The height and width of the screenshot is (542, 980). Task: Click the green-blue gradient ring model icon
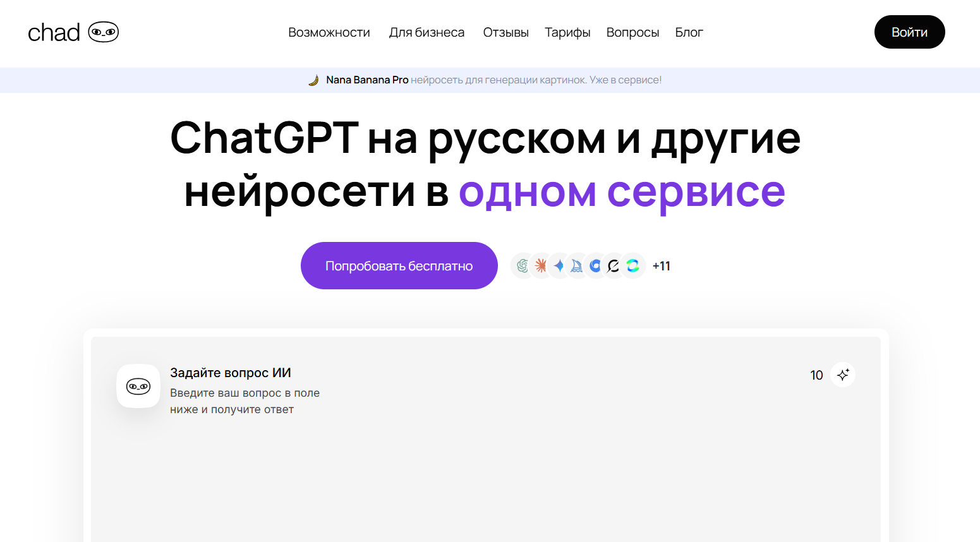click(632, 266)
